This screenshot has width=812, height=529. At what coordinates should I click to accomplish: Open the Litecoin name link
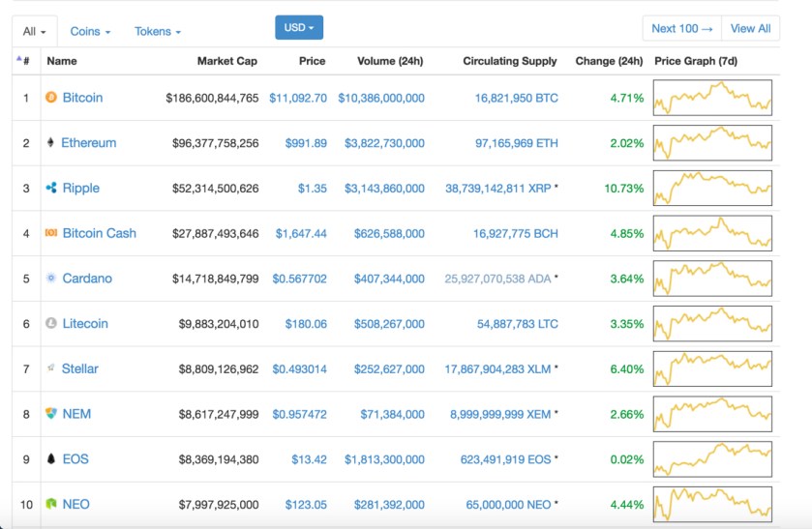[x=85, y=324]
